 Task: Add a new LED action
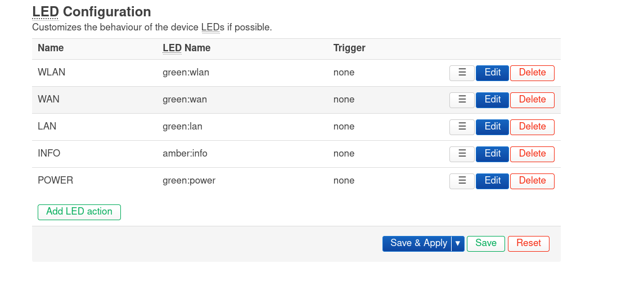(79, 212)
